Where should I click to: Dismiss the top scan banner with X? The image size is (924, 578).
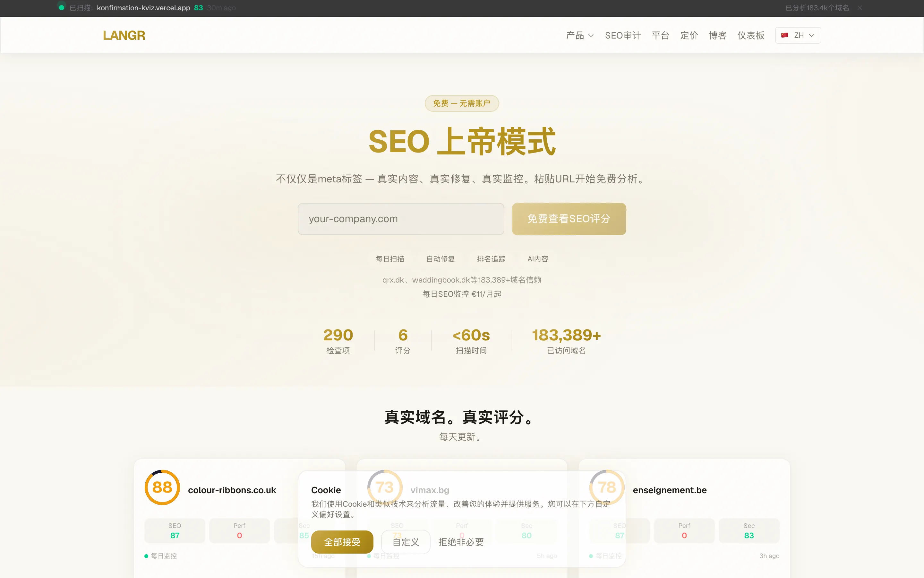(860, 8)
